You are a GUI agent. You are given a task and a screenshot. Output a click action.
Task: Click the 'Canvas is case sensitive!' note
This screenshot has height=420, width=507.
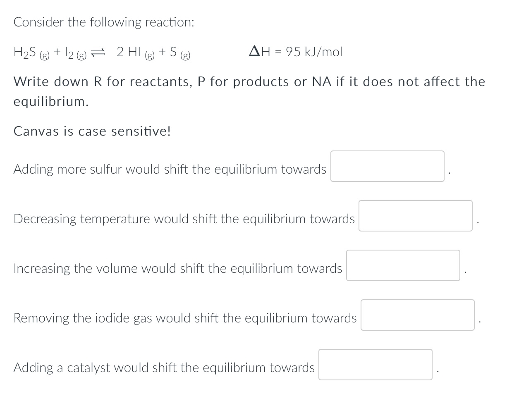[92, 131]
